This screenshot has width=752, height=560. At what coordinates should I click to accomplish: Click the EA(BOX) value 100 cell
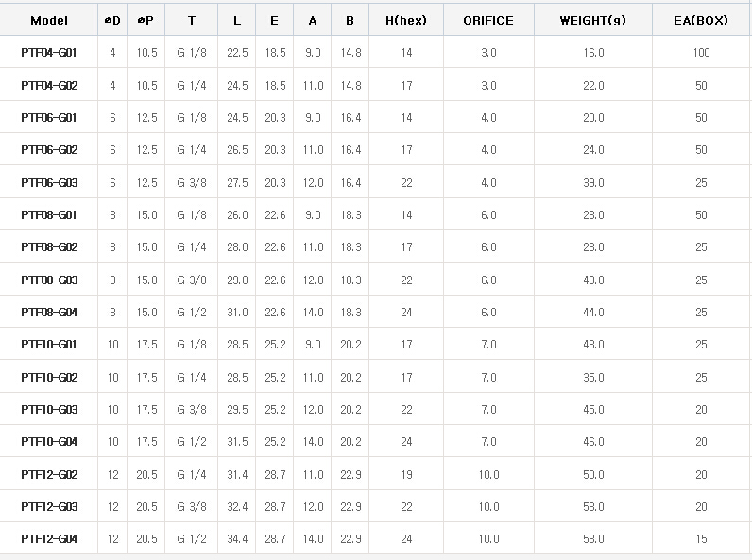(x=701, y=53)
